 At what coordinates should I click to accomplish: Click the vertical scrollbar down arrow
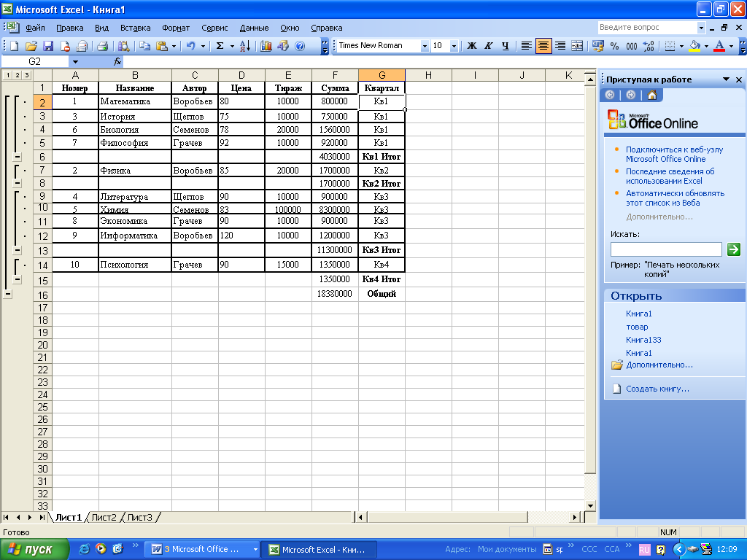click(590, 506)
